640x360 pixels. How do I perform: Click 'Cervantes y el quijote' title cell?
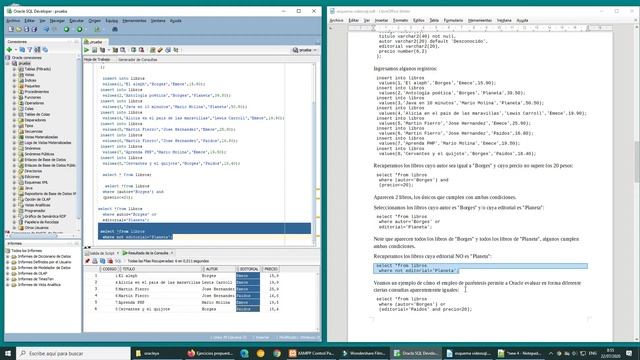coord(159,309)
